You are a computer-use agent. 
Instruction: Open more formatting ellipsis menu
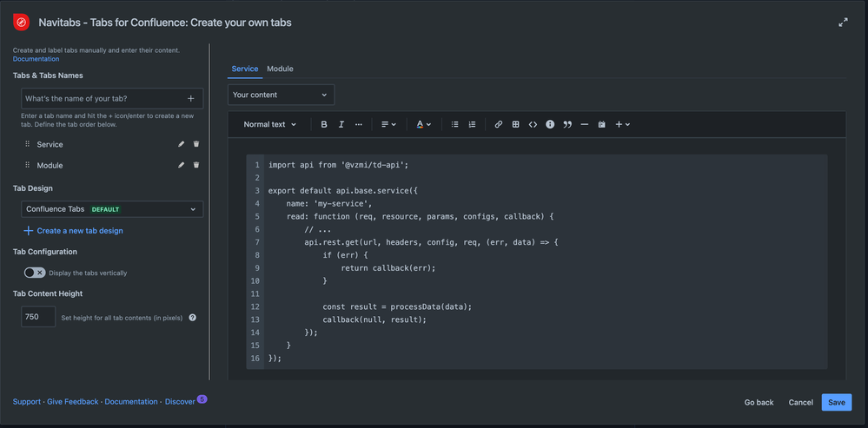point(358,124)
